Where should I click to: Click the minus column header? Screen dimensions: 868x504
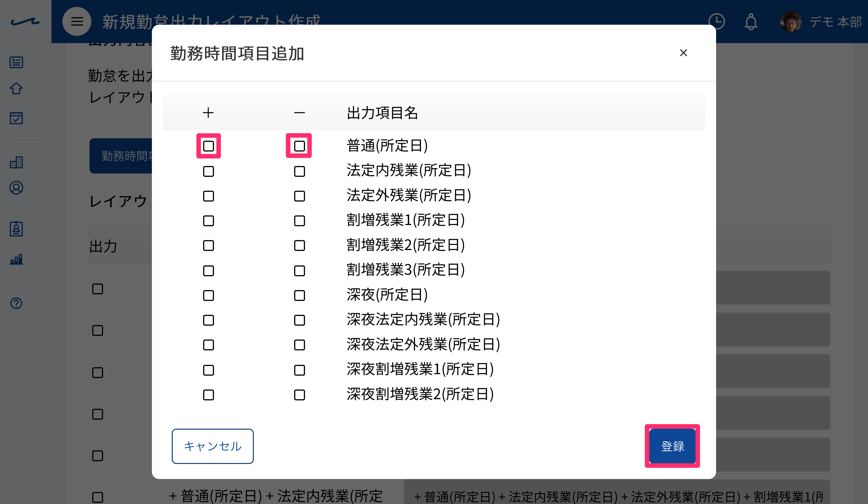coord(299,113)
